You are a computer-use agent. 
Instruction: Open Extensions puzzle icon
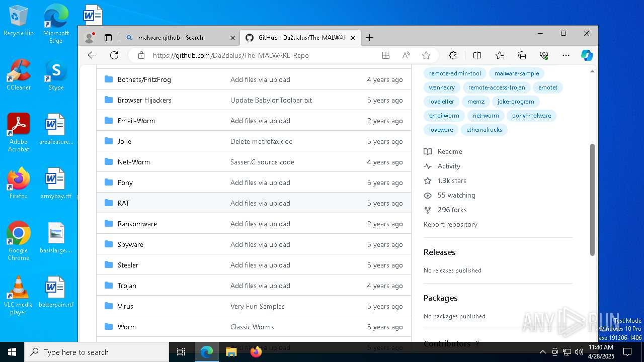coord(453,55)
